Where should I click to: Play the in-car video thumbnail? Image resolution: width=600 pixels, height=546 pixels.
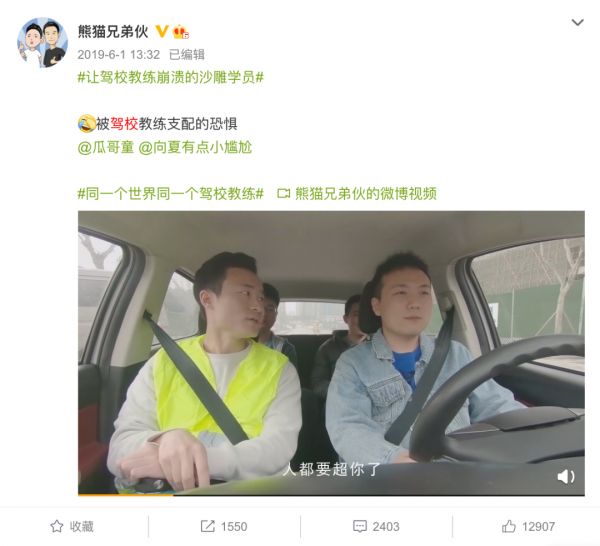(x=331, y=352)
